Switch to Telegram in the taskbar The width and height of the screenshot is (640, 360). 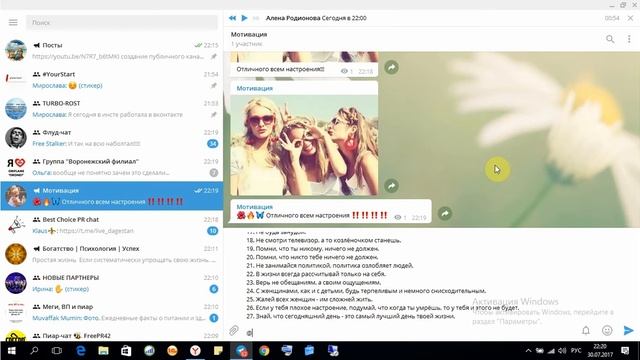coord(241,351)
